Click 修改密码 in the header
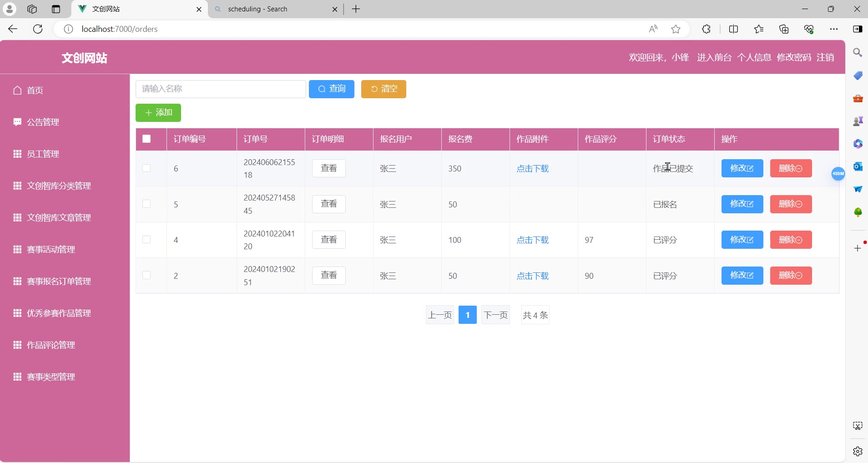 pos(794,57)
